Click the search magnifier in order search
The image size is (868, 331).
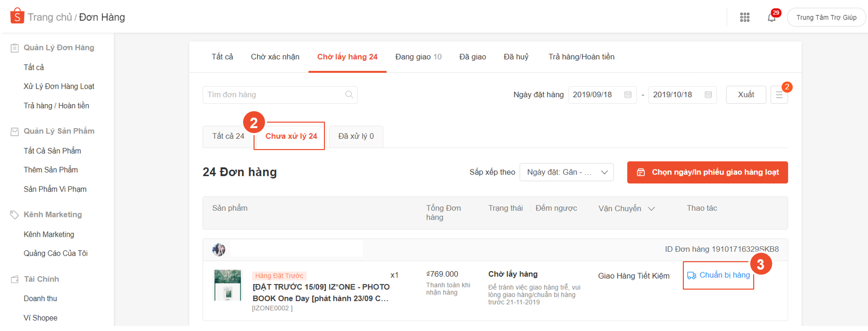pyautogui.click(x=349, y=95)
